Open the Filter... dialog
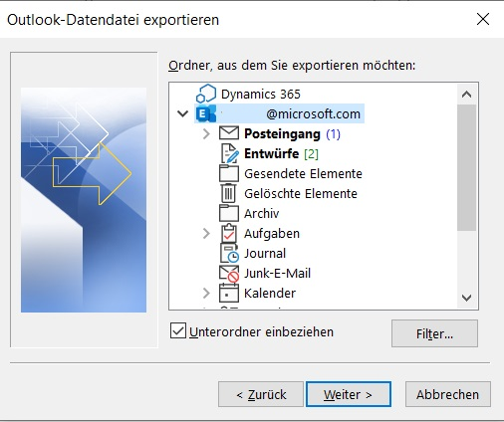Image resolution: width=504 pixels, height=422 pixels. point(434,333)
